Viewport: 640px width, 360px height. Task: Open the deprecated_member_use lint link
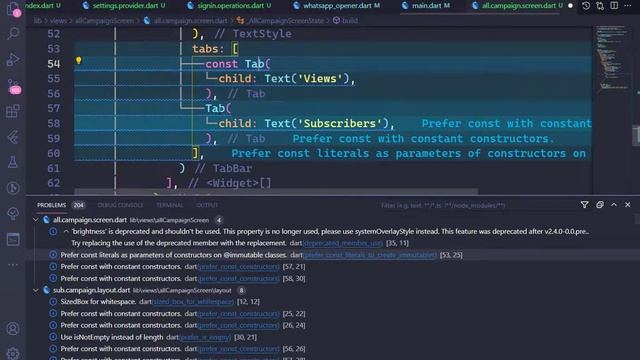click(343, 243)
